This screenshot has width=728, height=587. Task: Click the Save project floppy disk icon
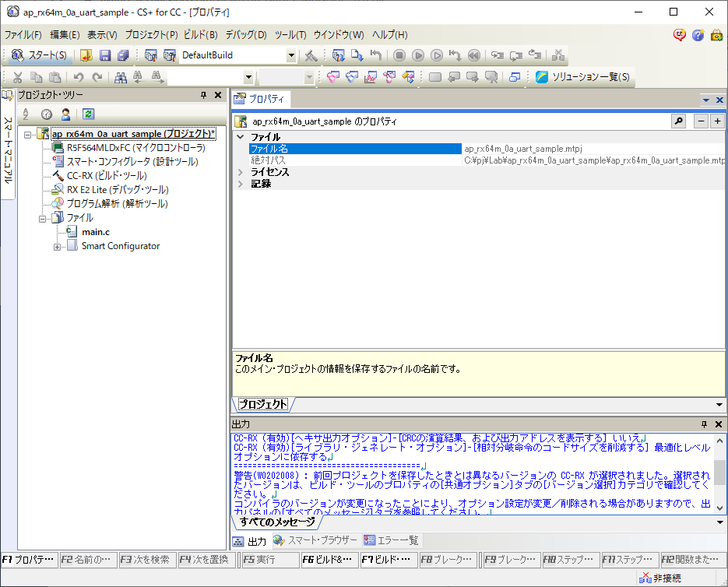pos(104,55)
